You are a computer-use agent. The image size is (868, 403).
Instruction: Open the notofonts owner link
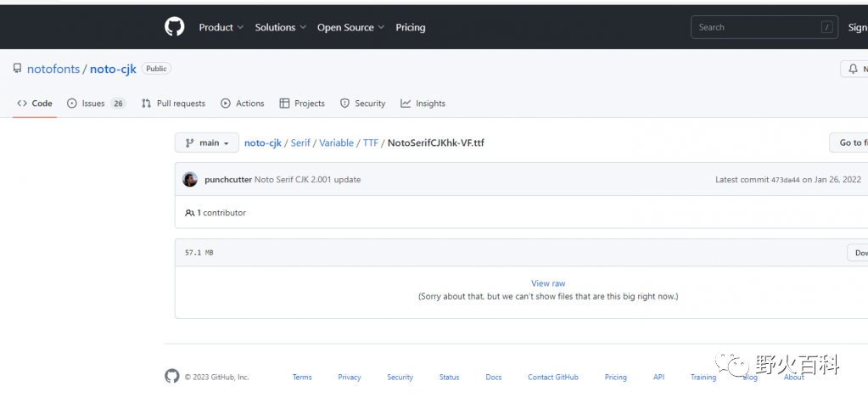[x=53, y=70]
